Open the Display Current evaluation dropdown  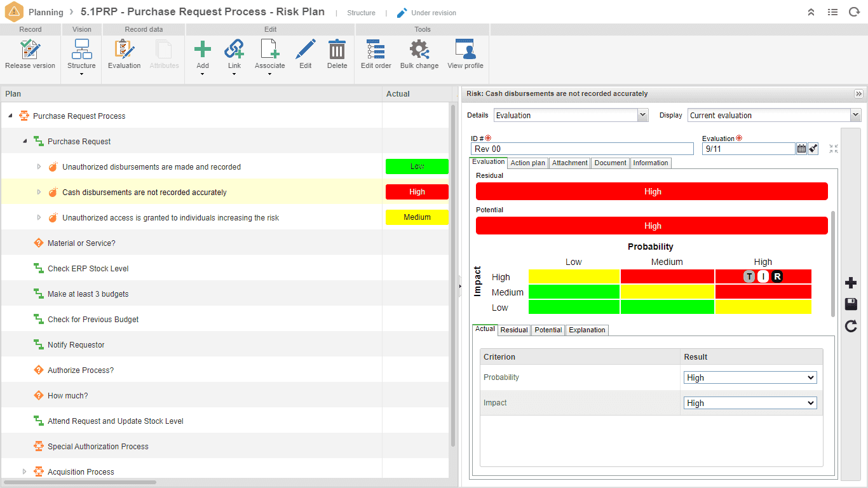pos(774,115)
